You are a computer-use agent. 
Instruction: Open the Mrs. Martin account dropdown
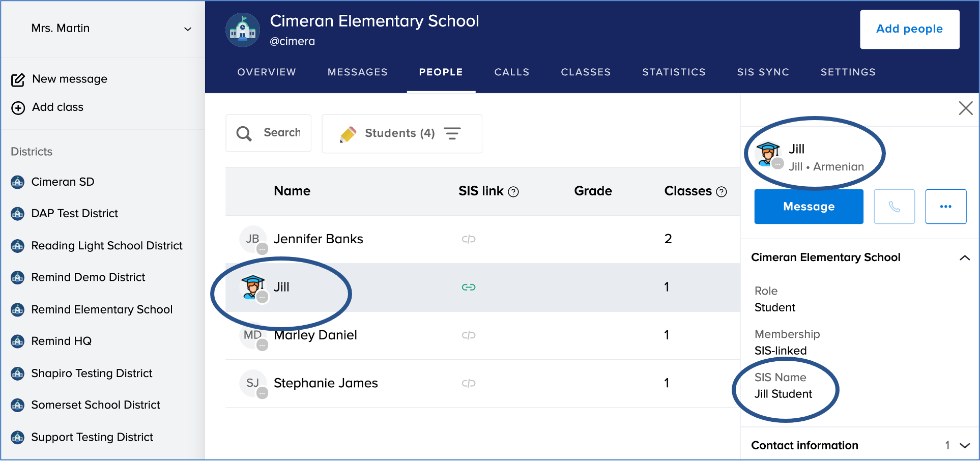pyautogui.click(x=187, y=29)
